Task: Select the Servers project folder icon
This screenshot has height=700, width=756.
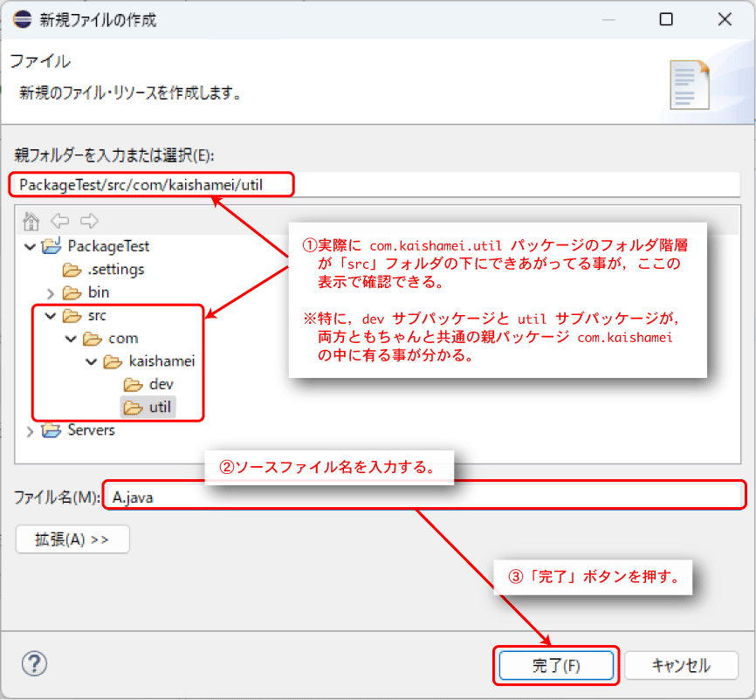Action: (52, 430)
